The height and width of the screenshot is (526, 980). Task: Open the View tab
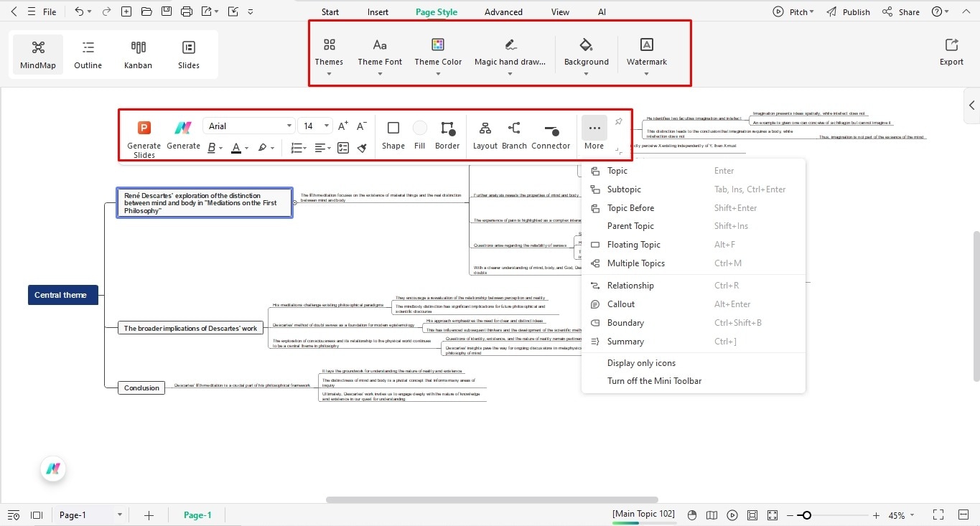(560, 12)
